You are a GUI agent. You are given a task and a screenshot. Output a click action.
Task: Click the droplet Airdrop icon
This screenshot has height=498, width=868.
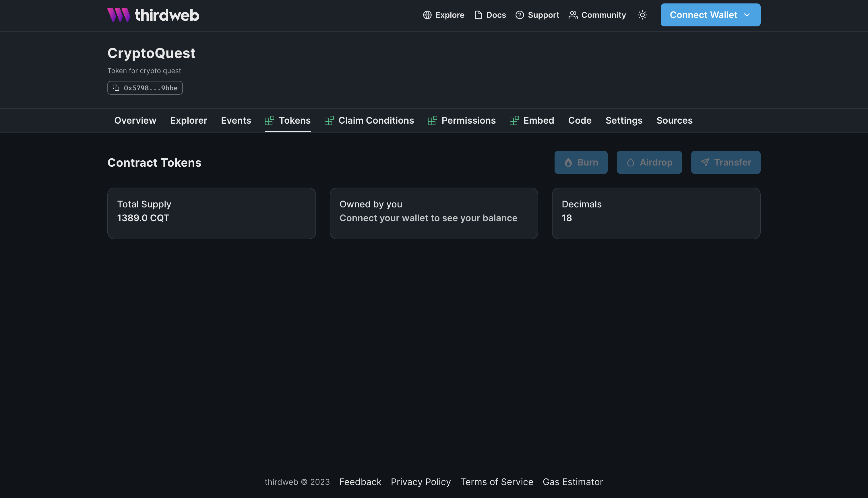[630, 162]
